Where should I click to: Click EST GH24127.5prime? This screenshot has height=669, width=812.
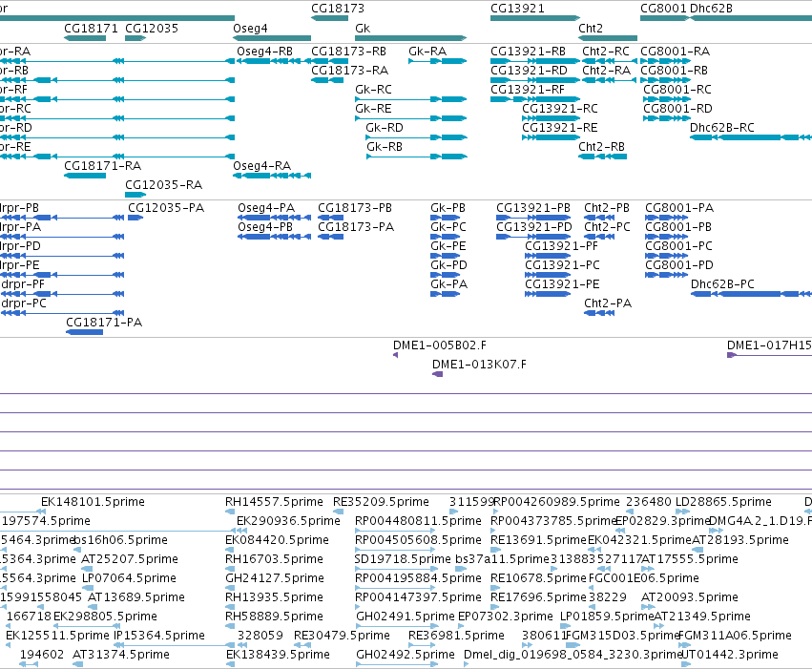(275, 578)
